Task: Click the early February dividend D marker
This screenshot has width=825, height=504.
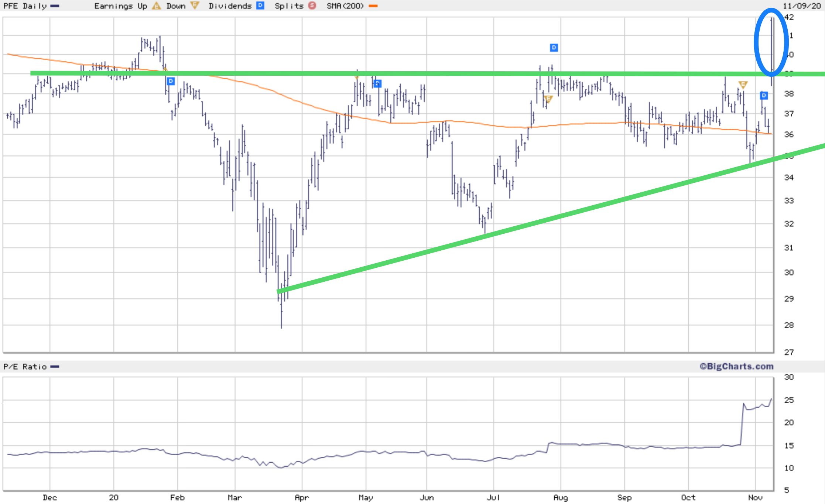Action: point(171,81)
